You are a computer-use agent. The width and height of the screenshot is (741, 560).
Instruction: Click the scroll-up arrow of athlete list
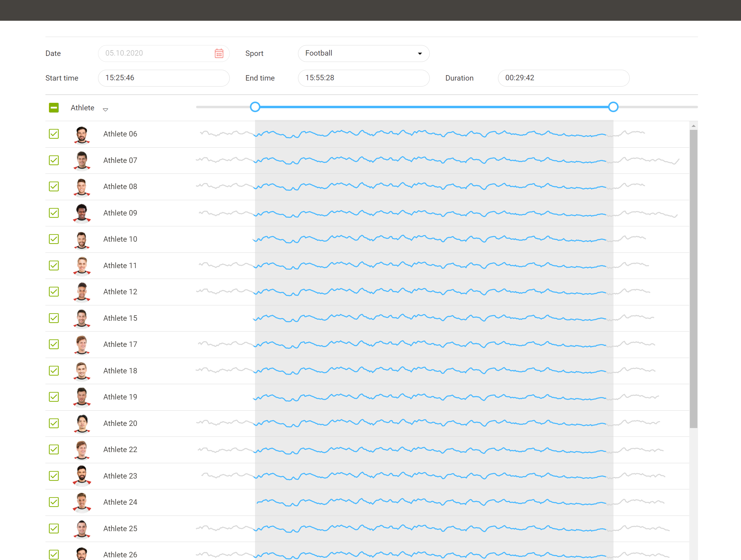[693, 126]
